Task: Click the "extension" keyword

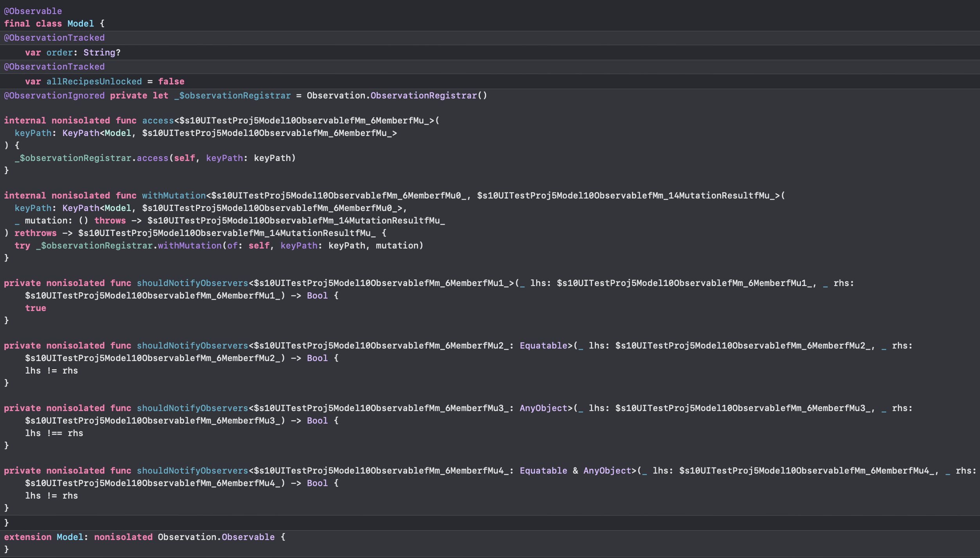Action: [28, 537]
